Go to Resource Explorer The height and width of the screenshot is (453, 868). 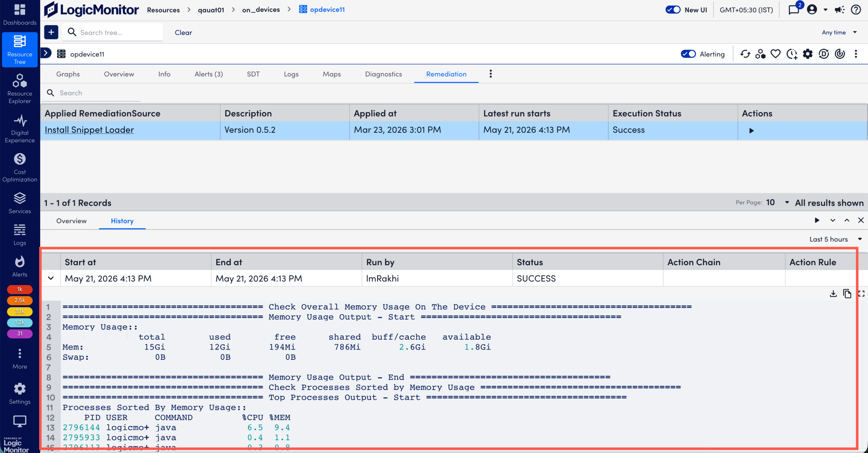(x=20, y=89)
